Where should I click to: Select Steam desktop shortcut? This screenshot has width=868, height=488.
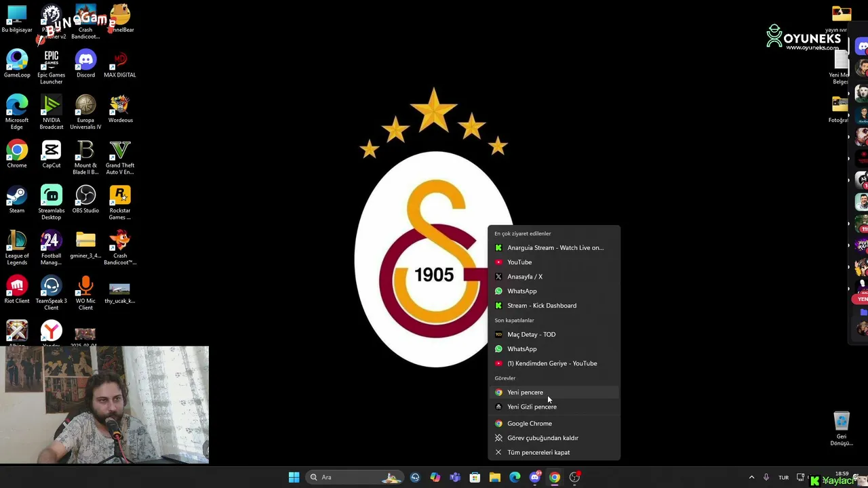(x=17, y=199)
